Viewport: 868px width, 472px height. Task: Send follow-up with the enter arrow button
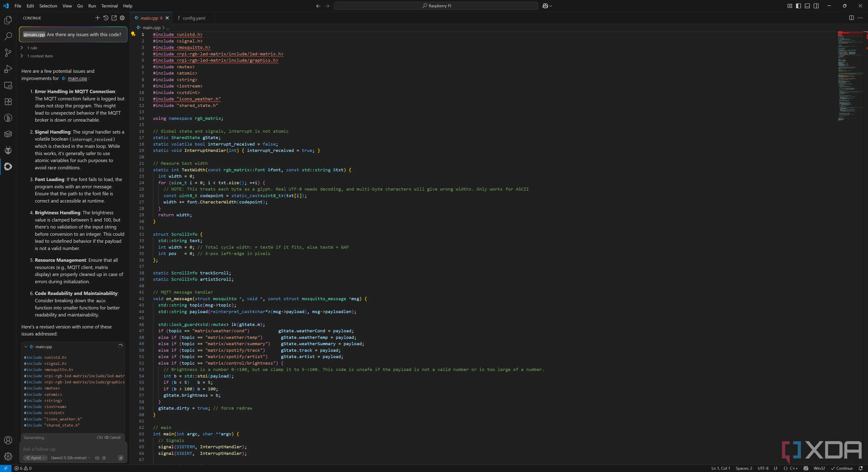click(121, 458)
